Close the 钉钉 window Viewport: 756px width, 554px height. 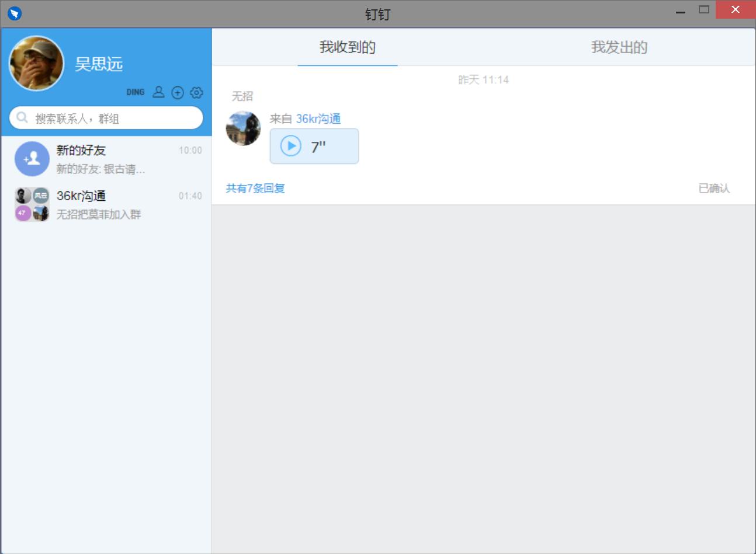pos(736,9)
